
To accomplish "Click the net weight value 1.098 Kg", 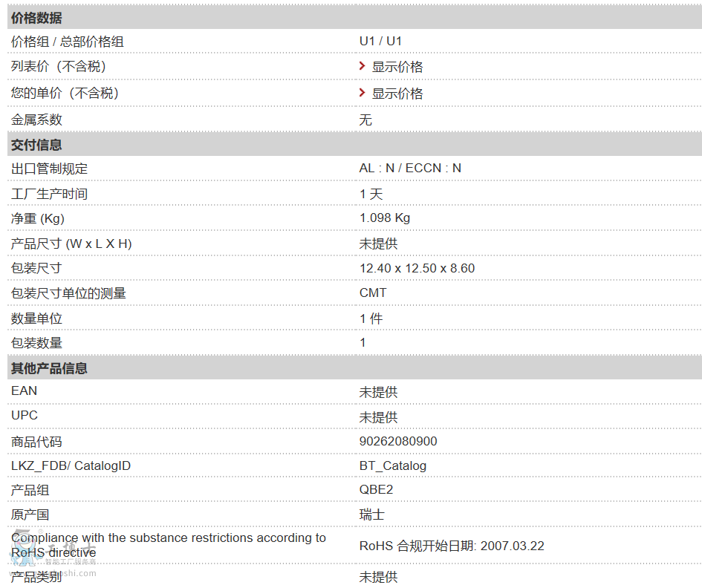I will click(x=385, y=218).
